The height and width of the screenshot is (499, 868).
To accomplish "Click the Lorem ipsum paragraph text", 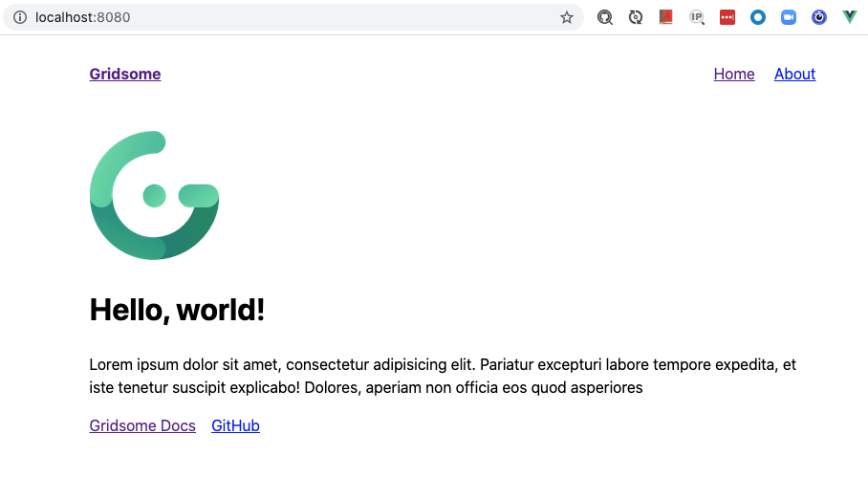I will [x=443, y=376].
